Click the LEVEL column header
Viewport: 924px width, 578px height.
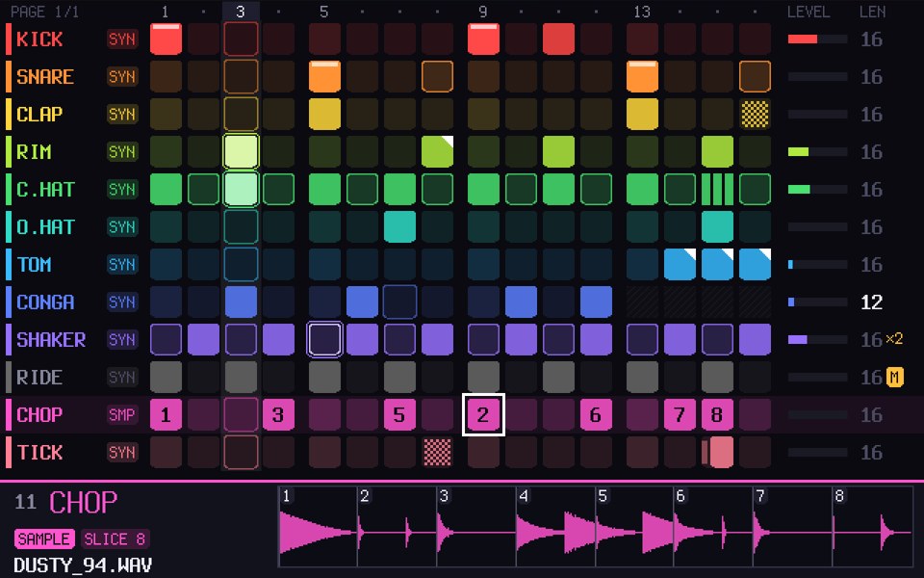(x=808, y=12)
